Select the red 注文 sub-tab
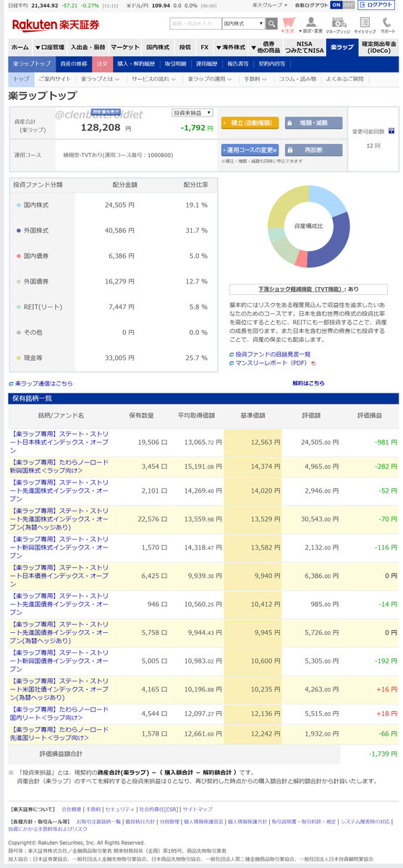 [x=102, y=64]
